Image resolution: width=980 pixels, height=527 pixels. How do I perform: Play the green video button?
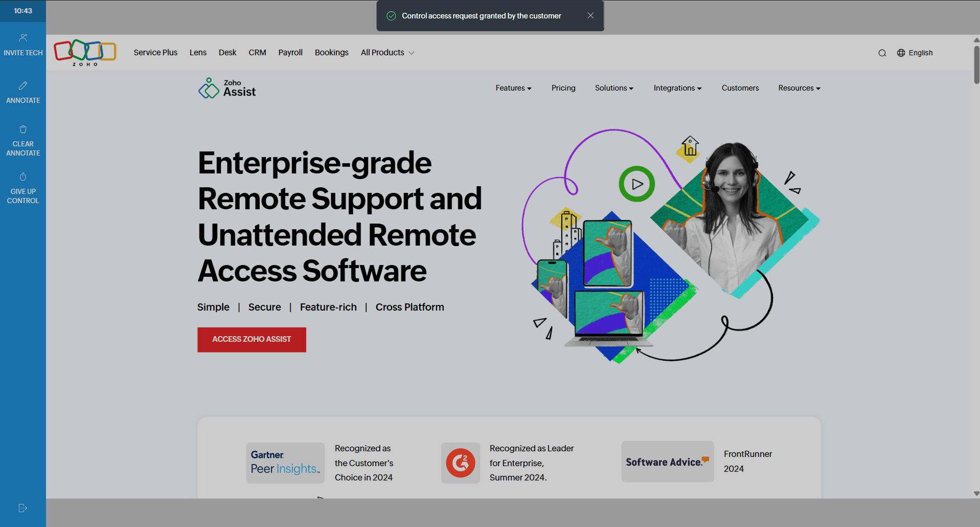click(x=636, y=184)
